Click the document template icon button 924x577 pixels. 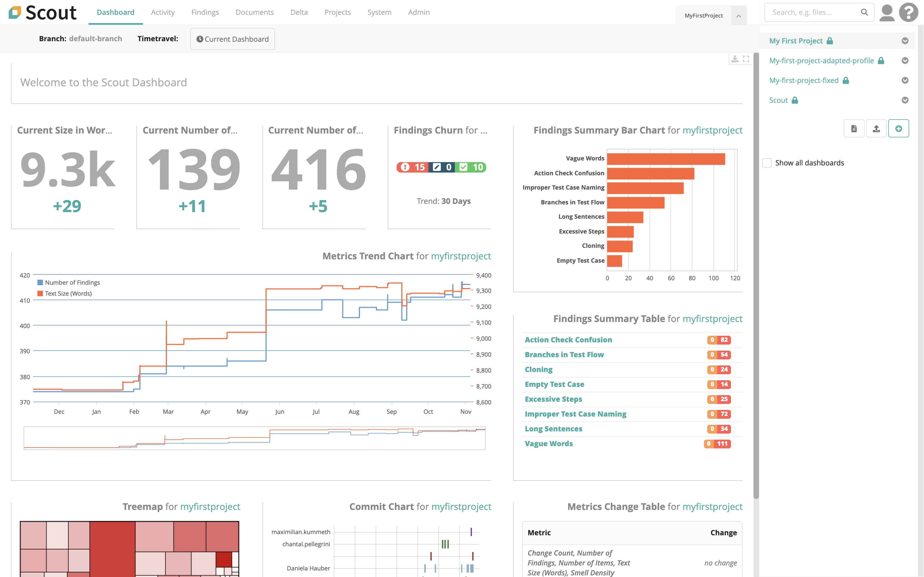854,129
